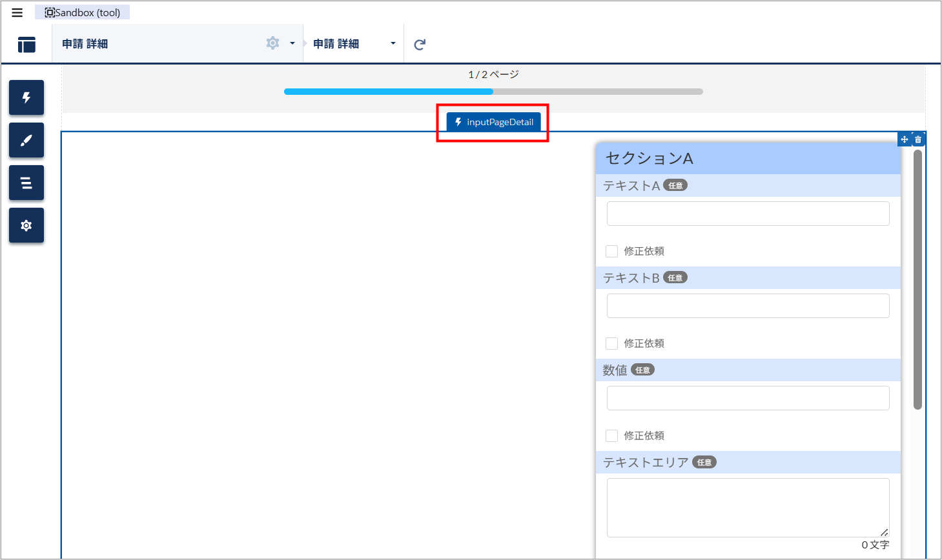The height and width of the screenshot is (560, 942).
Task: Click the gear icon beside 申請 詳細
Action: [x=272, y=43]
